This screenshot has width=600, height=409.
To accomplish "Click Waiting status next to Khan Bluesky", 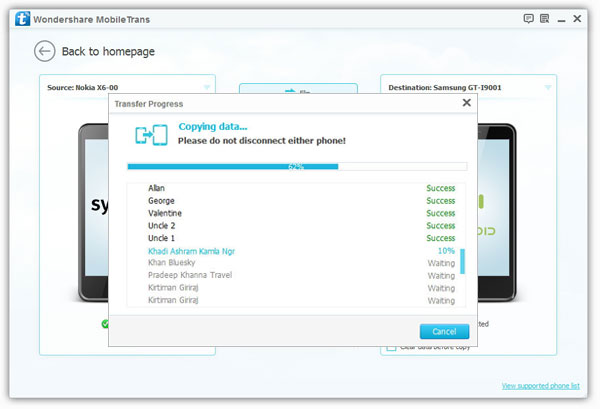I will coord(441,263).
